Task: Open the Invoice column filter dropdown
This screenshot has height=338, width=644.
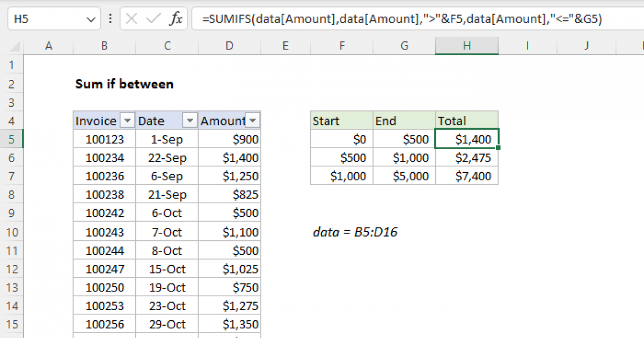Action: [x=128, y=121]
